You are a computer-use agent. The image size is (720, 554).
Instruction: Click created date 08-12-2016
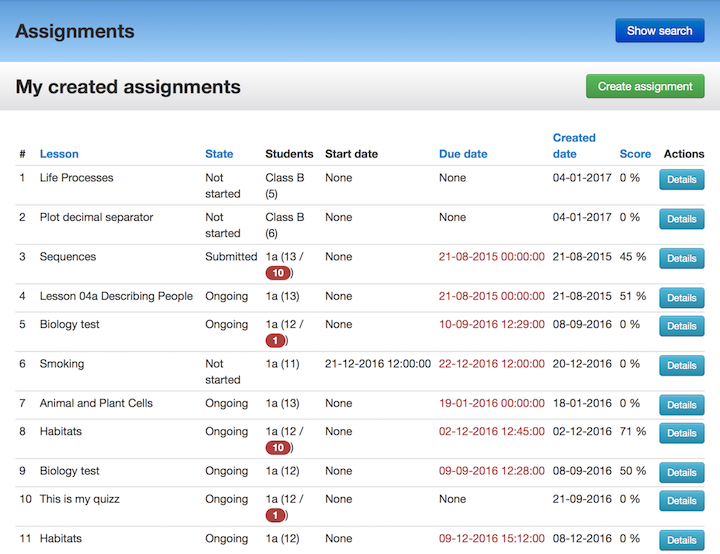tap(582, 538)
